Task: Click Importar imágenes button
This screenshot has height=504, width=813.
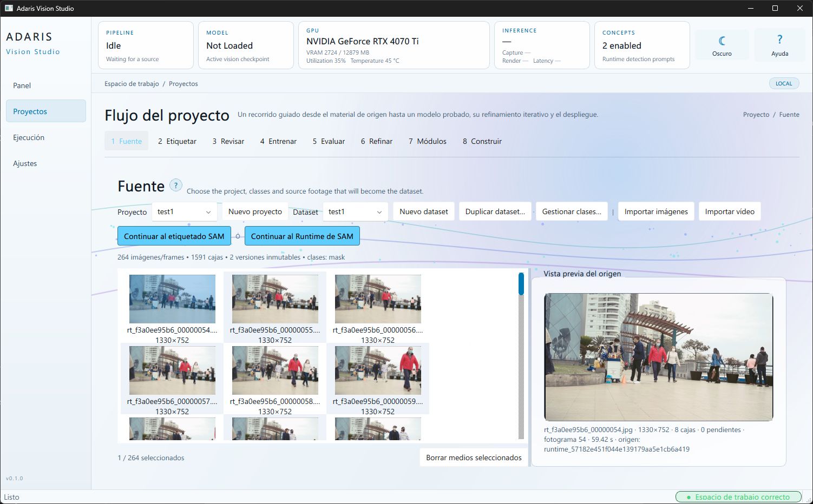Action: (656, 211)
